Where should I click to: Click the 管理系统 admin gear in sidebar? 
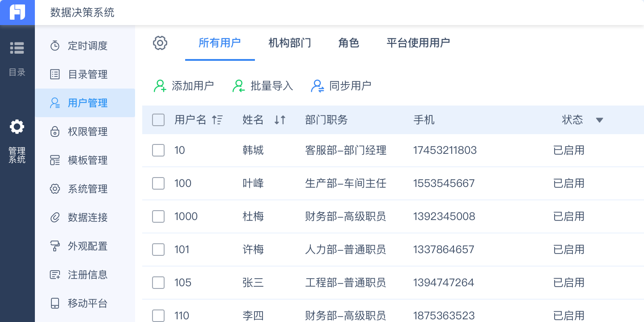coord(17,127)
